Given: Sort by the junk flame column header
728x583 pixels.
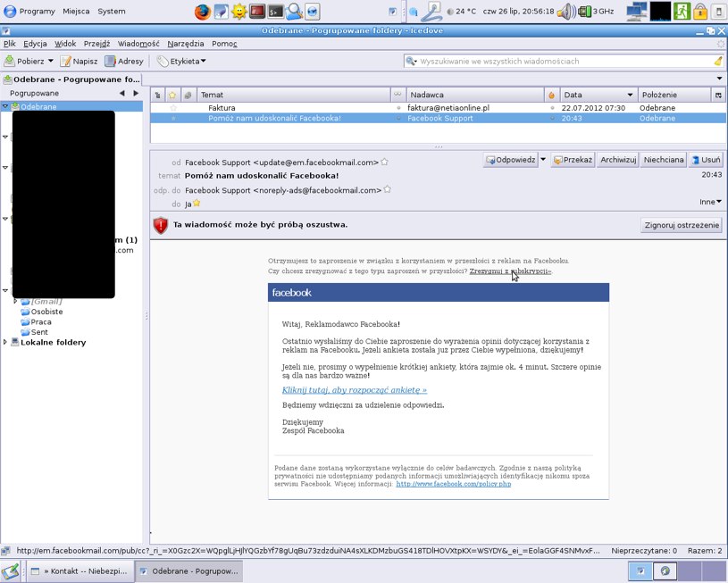Looking at the screenshot, I should 551,95.
